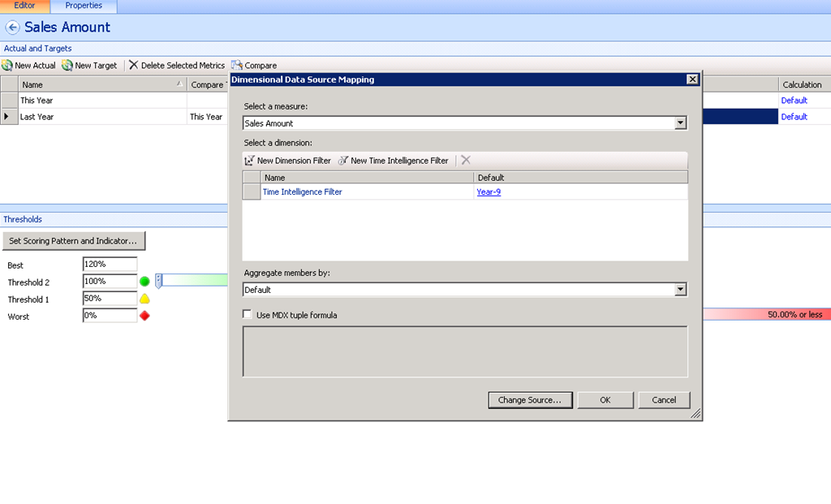
Task: Switch to the Properties tab
Action: [x=84, y=6]
